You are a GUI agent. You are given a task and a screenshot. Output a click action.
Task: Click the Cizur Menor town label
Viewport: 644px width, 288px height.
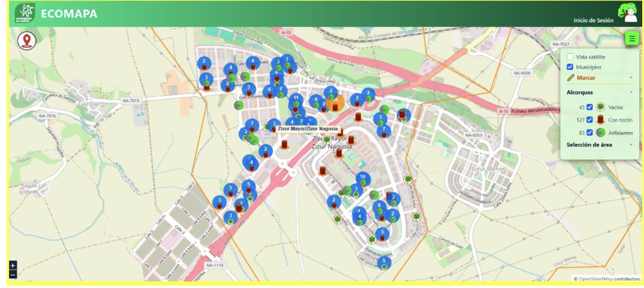[x=489, y=168]
